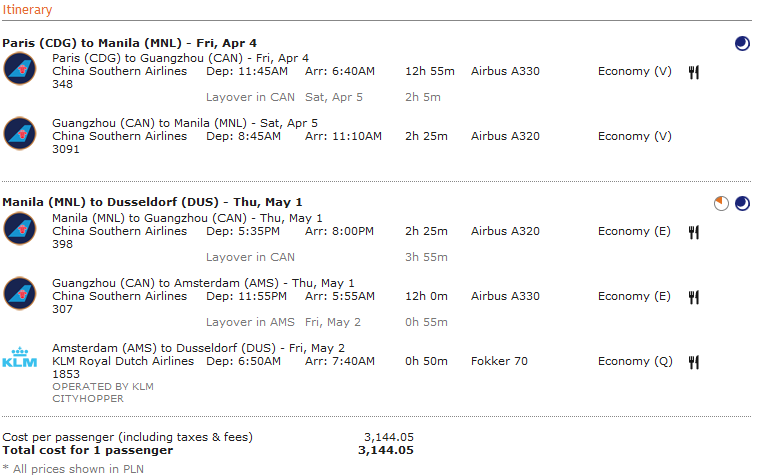Select Paris (CDG) to Manila (MNL) header
Screen dimensions: 769x475
point(129,43)
